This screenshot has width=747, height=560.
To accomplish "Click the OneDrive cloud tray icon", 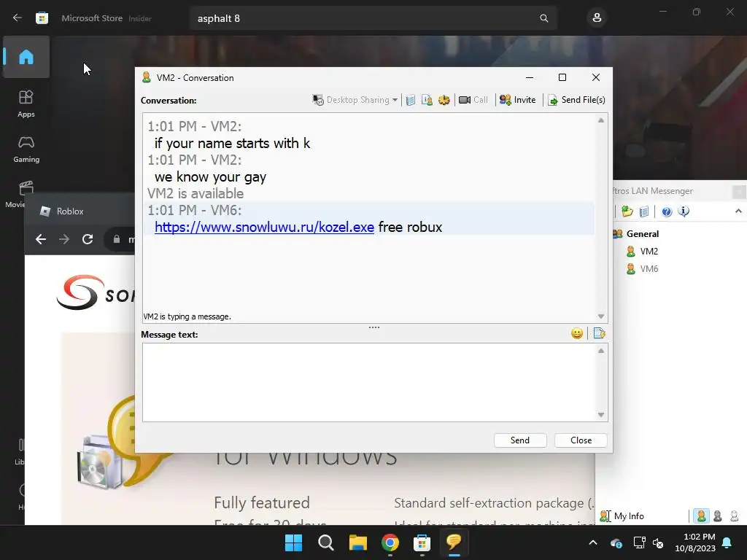I will [x=616, y=542].
